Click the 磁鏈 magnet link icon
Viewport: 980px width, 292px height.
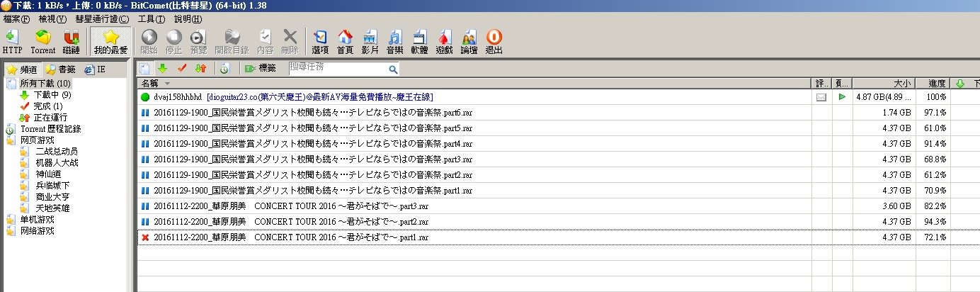(72, 42)
